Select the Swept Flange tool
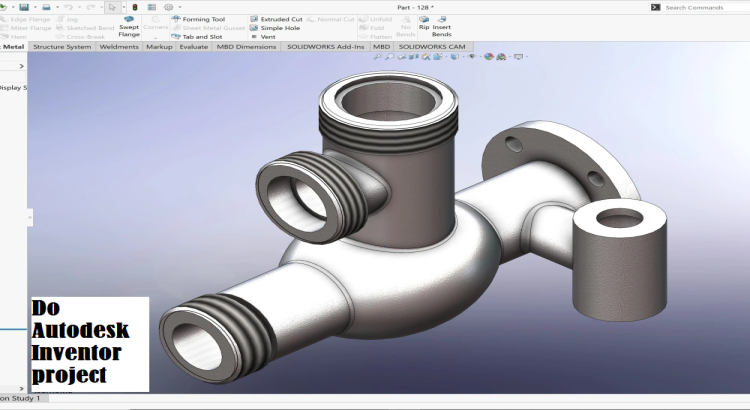 (129, 26)
